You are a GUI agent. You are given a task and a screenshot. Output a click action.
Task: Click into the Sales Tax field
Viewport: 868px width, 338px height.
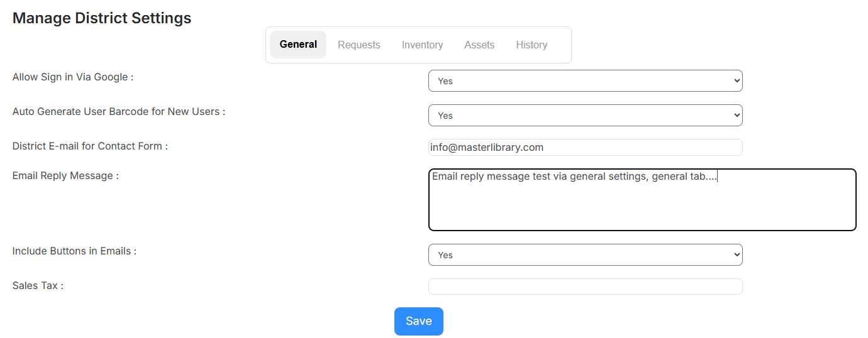pyautogui.click(x=585, y=286)
